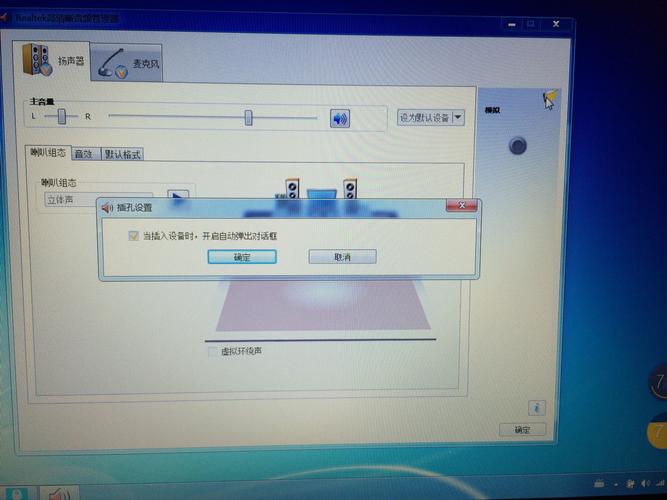Click the analog jack connector icon
This screenshot has width=667, height=500.
point(517,146)
